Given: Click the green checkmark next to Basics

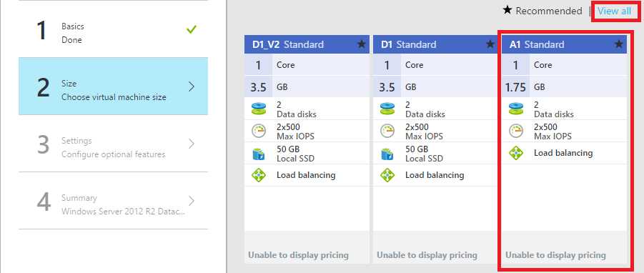Looking at the screenshot, I should click(x=192, y=29).
